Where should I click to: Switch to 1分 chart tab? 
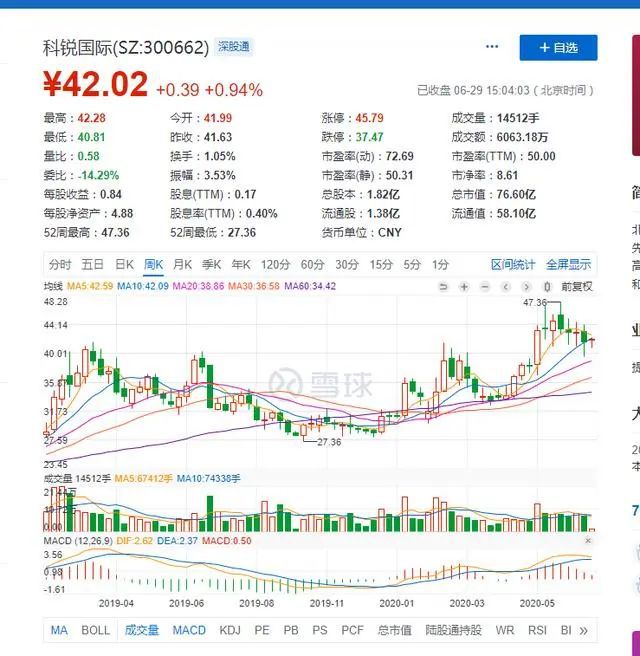click(x=440, y=265)
